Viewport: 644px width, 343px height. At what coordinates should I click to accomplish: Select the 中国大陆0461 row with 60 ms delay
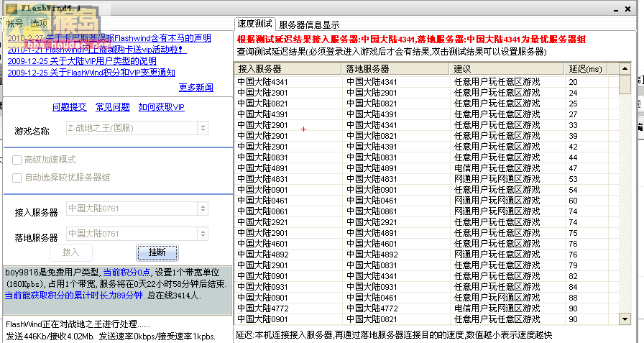click(x=426, y=201)
